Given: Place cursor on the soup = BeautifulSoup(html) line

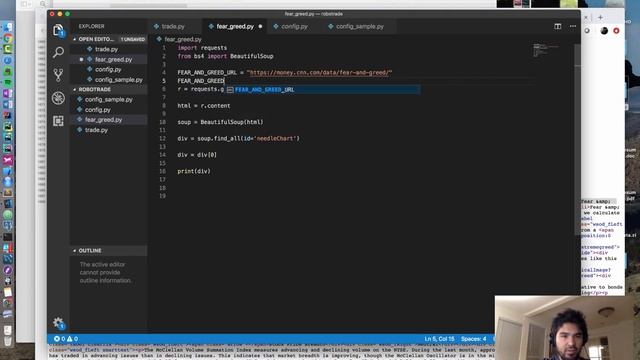Looking at the screenshot, I should 220,122.
